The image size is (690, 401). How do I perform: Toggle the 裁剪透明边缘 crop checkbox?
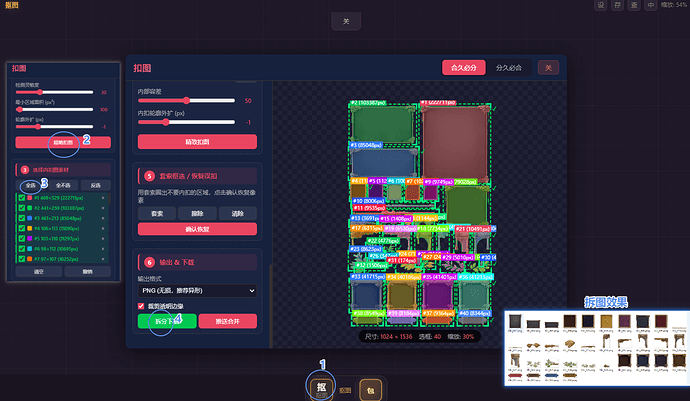141,306
